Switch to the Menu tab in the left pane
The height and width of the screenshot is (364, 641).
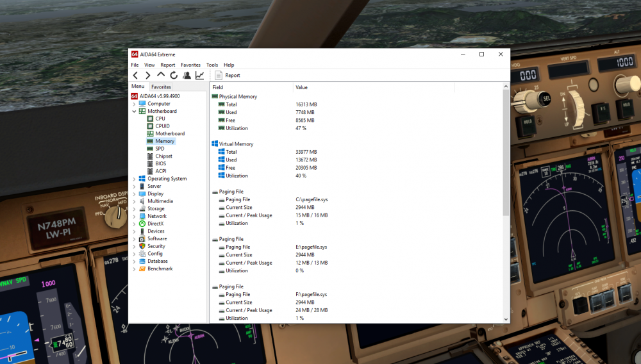tap(138, 87)
